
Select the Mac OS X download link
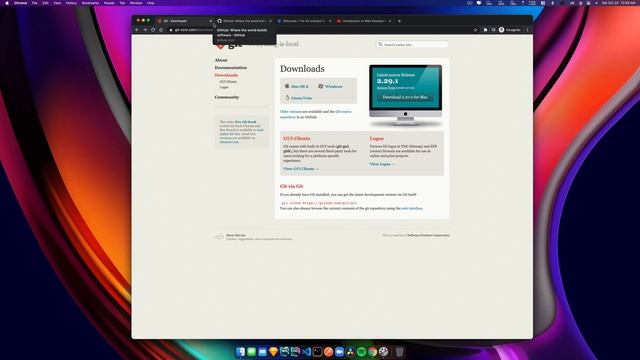coord(300,87)
